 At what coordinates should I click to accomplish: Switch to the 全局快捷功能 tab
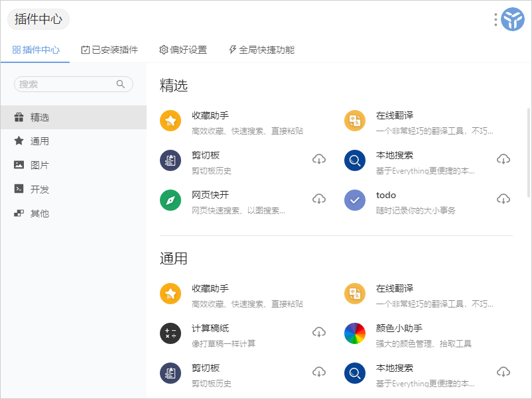click(x=263, y=49)
